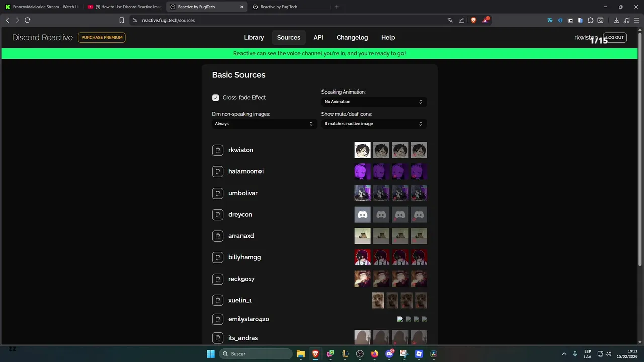Close the active Reactive by FugiTech tab
This screenshot has width=644, height=362.
coord(242,7)
